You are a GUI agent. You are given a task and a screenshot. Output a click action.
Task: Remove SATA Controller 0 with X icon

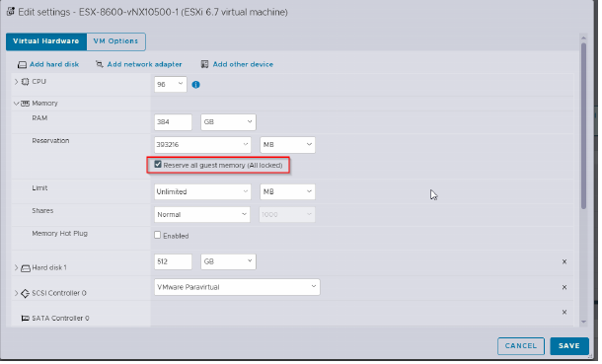[x=564, y=313]
